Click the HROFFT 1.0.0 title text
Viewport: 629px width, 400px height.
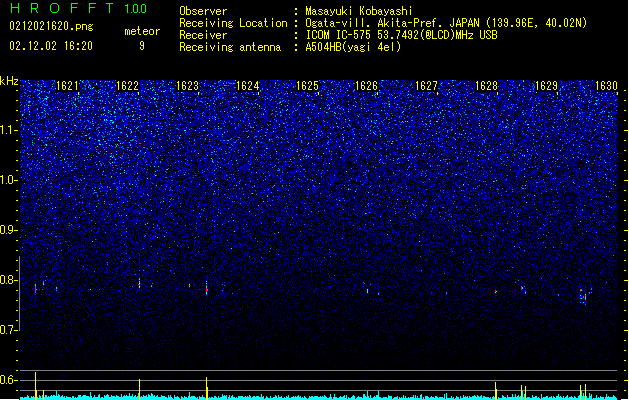[x=78, y=8]
